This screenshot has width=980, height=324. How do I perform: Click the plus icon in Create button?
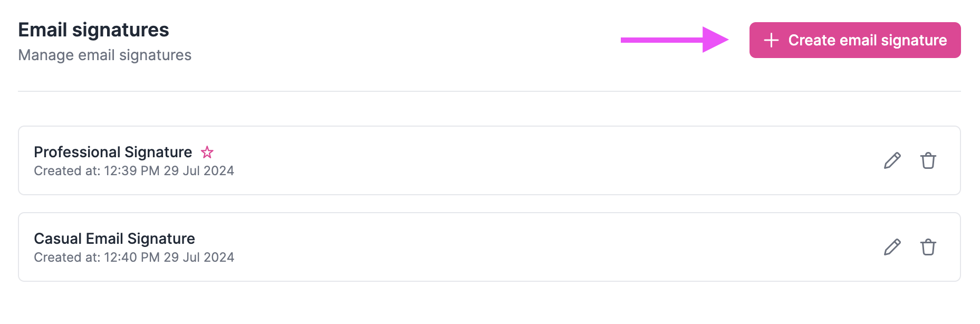(x=771, y=40)
